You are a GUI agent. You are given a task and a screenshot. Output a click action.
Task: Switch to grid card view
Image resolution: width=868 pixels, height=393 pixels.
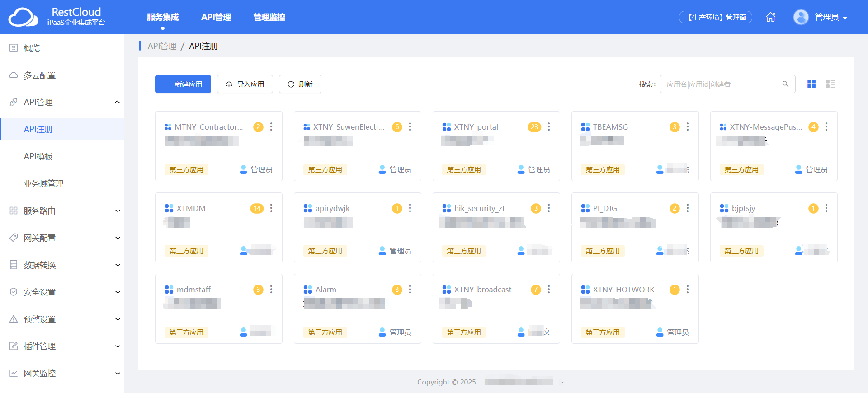(x=811, y=84)
